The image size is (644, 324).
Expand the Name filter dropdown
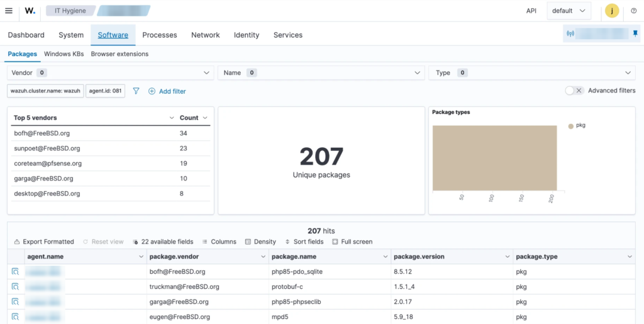[x=321, y=73]
